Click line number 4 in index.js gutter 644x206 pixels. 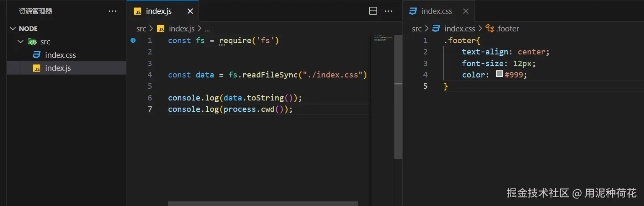[150, 75]
